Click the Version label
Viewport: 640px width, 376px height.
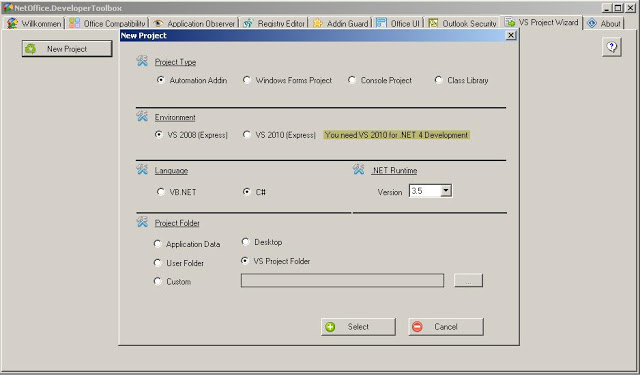(x=390, y=192)
